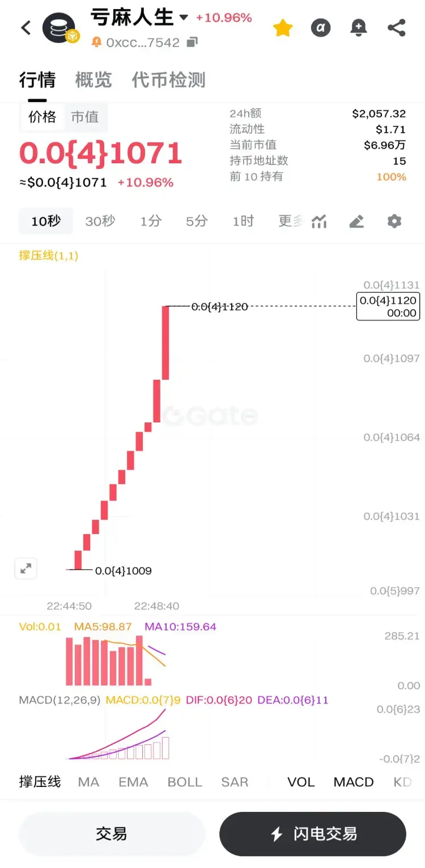Screen dimensions: 425x868
Task: Open the alpha circle icon
Action: 320,28
